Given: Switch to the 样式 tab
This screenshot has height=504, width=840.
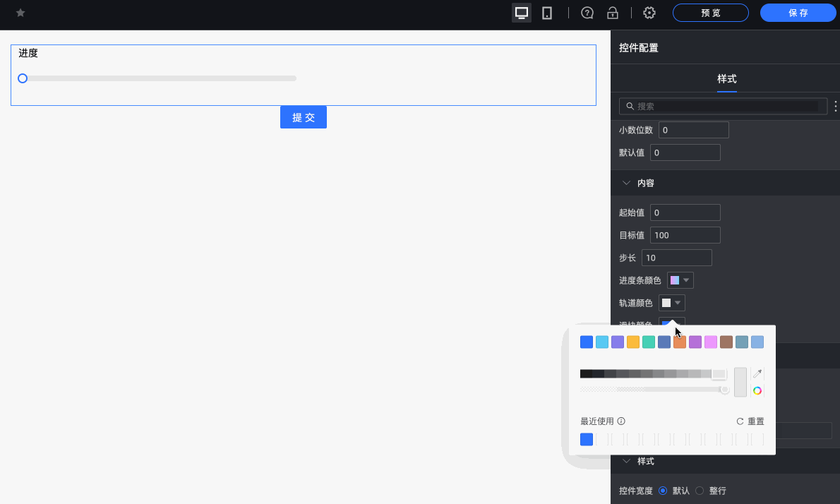Looking at the screenshot, I should pyautogui.click(x=726, y=79).
